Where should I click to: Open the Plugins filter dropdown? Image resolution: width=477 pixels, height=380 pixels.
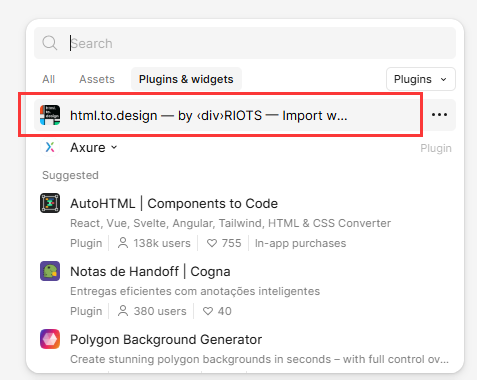click(x=421, y=79)
